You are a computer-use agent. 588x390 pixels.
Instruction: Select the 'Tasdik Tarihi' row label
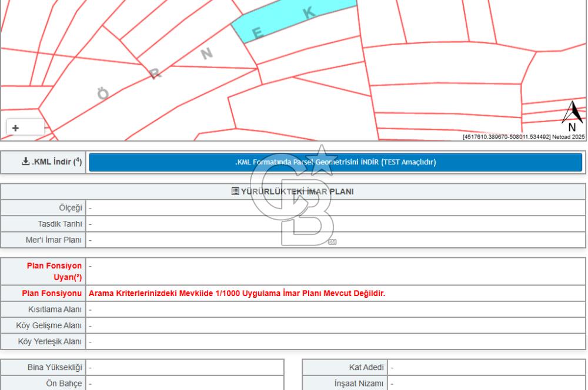[x=59, y=224]
